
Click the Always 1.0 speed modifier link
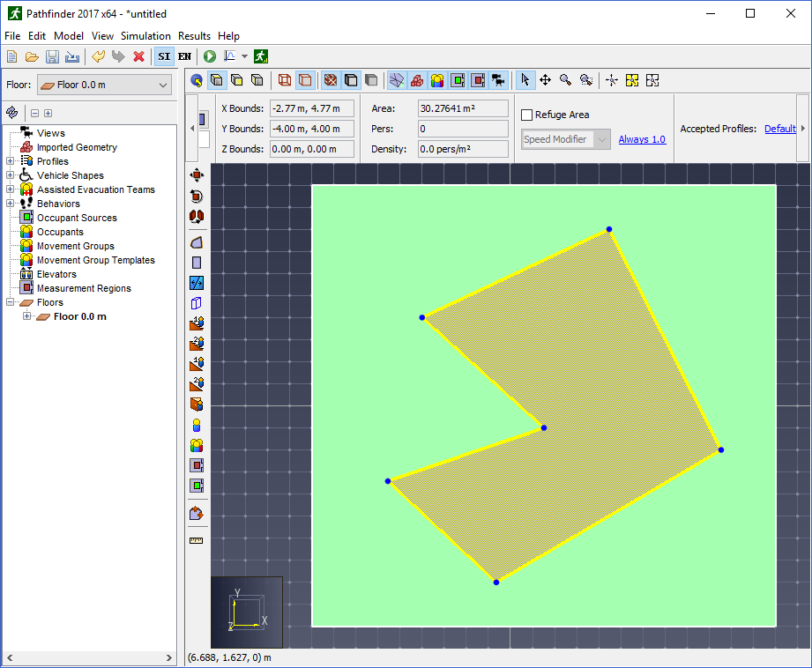click(x=642, y=139)
